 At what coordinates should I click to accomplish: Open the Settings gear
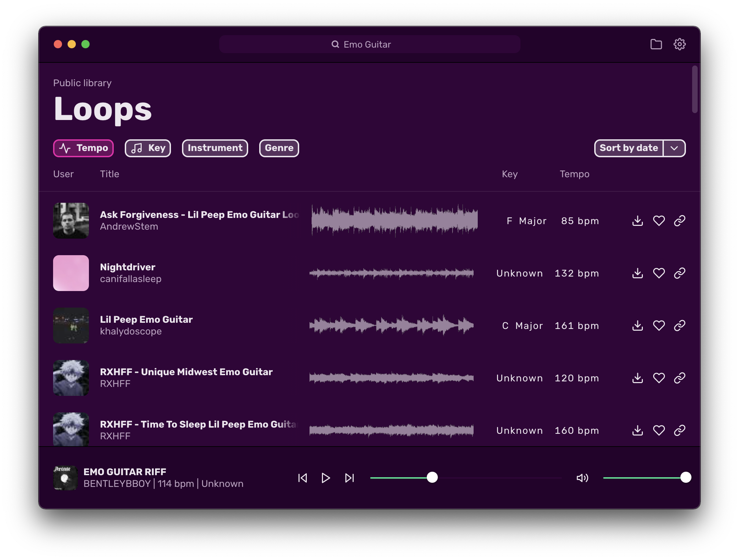coord(680,44)
